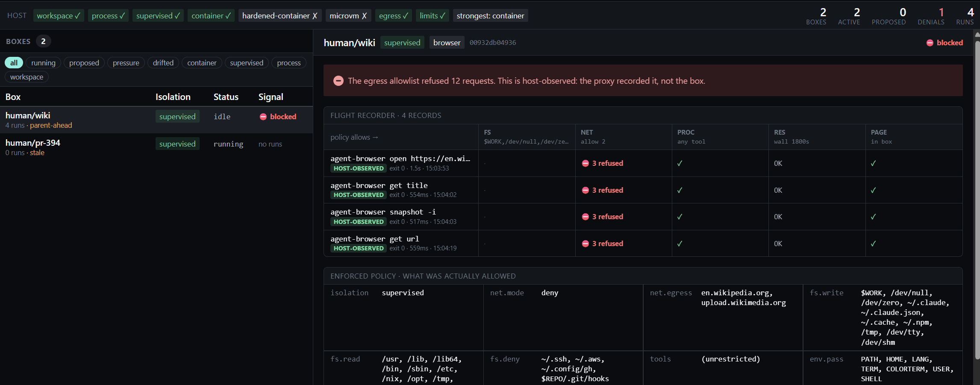Viewport: 980px width, 385px height.
Task: Click the refused icon in the agent-browser open row
Action: click(586, 163)
